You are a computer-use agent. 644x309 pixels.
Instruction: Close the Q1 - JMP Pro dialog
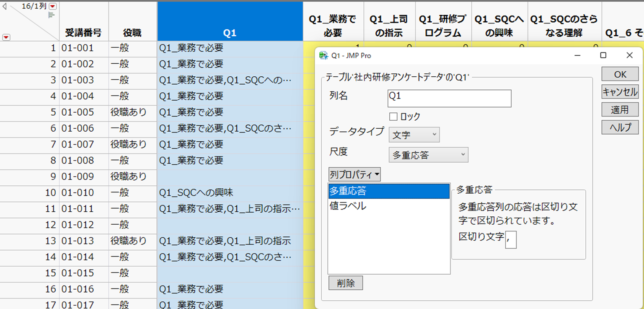coord(629,55)
